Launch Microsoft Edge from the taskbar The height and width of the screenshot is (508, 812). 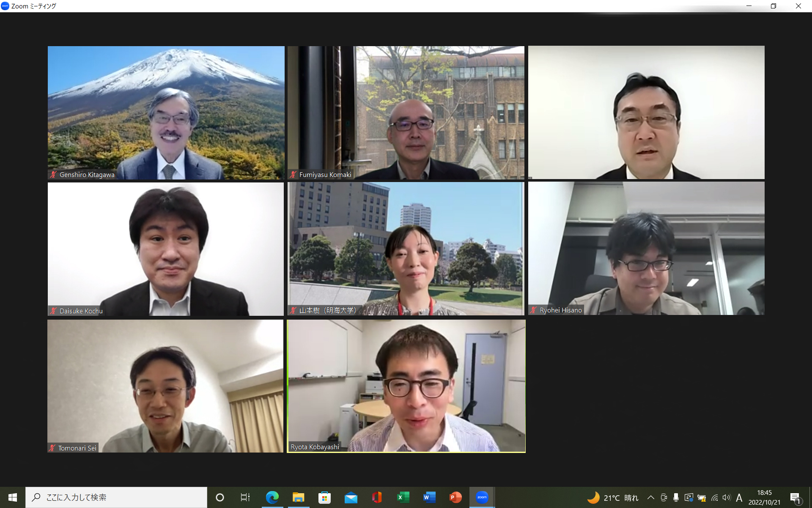(x=272, y=497)
